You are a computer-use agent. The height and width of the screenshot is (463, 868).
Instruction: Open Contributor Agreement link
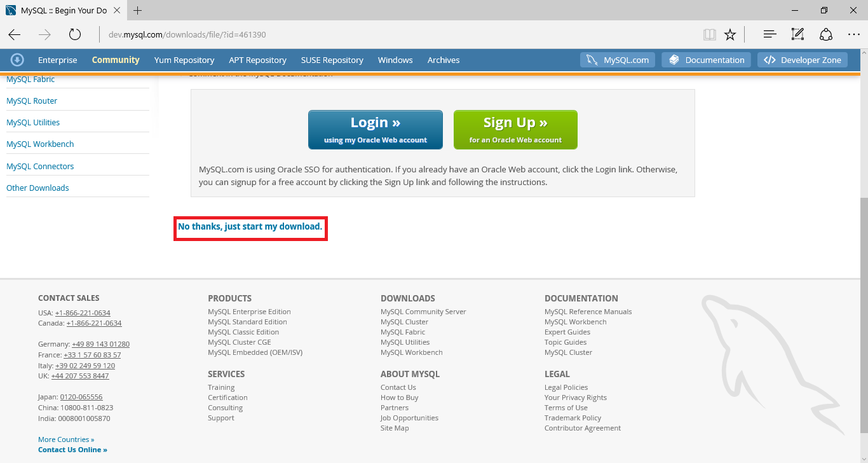coord(583,428)
